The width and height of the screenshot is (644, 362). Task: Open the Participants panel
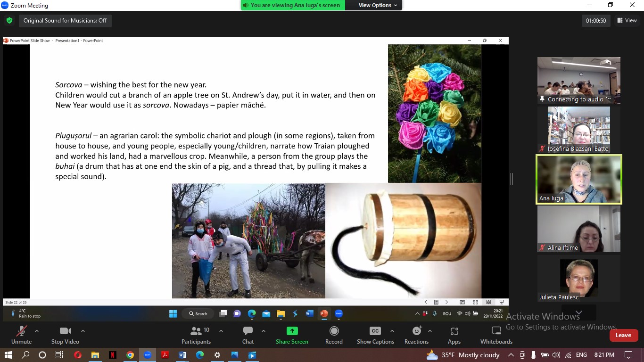pos(196,335)
